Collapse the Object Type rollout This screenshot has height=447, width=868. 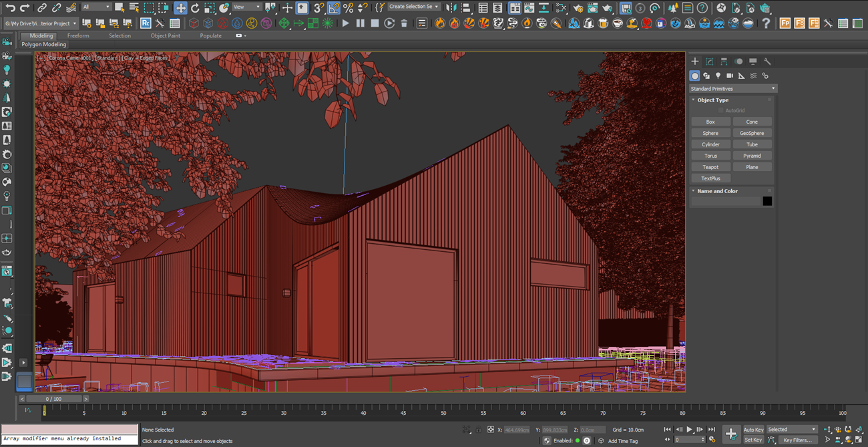pos(712,100)
